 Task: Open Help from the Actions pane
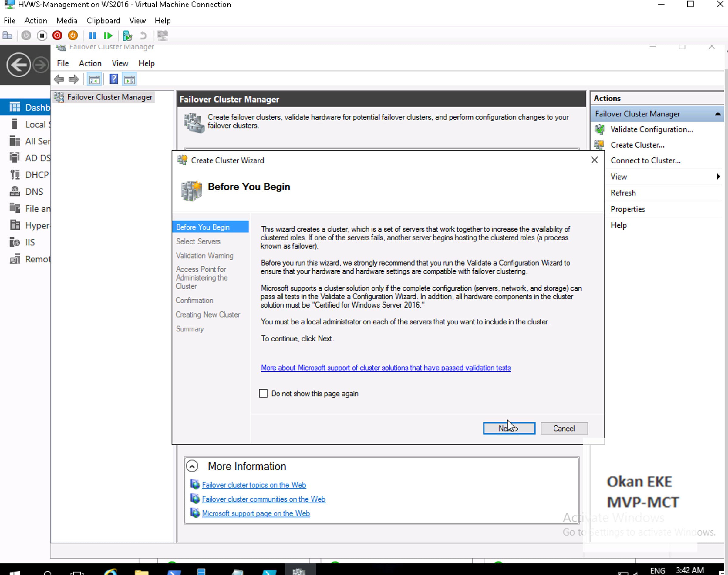coord(618,225)
